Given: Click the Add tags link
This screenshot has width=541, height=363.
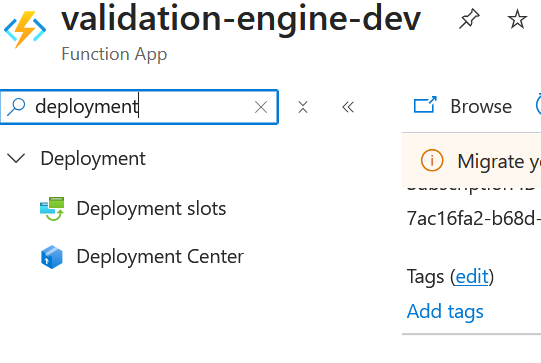Looking at the screenshot, I should (x=445, y=312).
